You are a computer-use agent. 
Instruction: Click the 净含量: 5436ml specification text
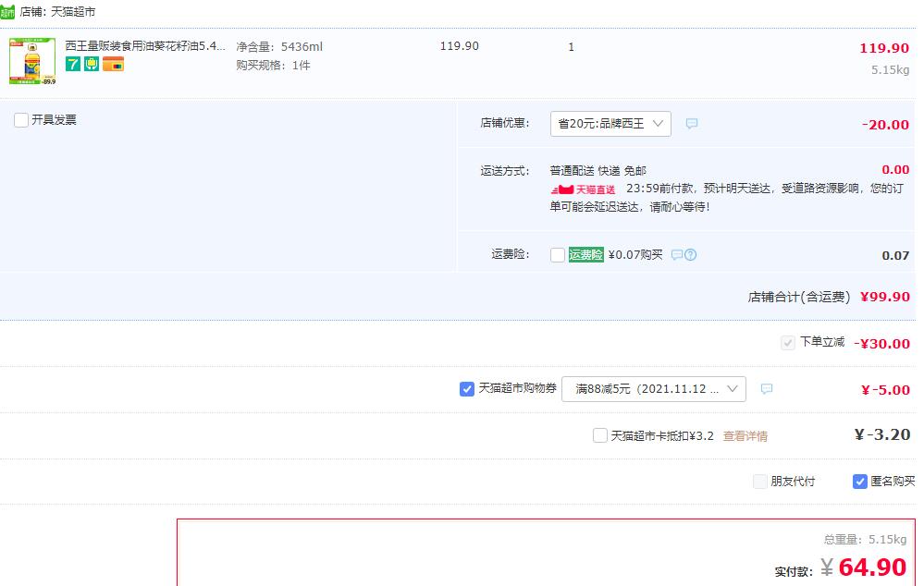click(279, 46)
